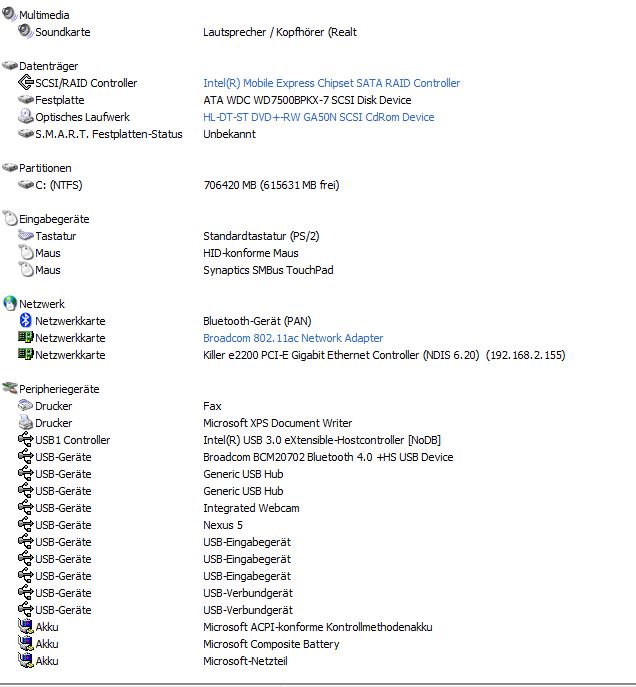Click the Datenträger category drive icon
The width and height of the screenshot is (636, 687).
coord(10,66)
